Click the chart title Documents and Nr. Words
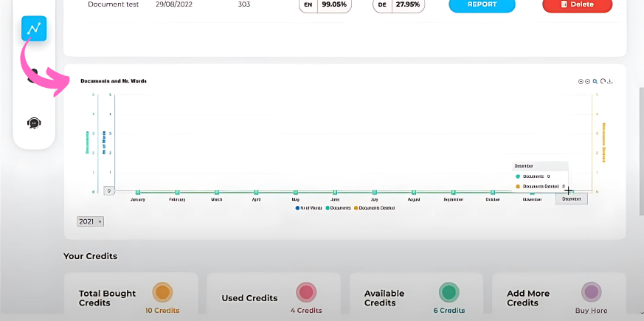 pos(114,81)
